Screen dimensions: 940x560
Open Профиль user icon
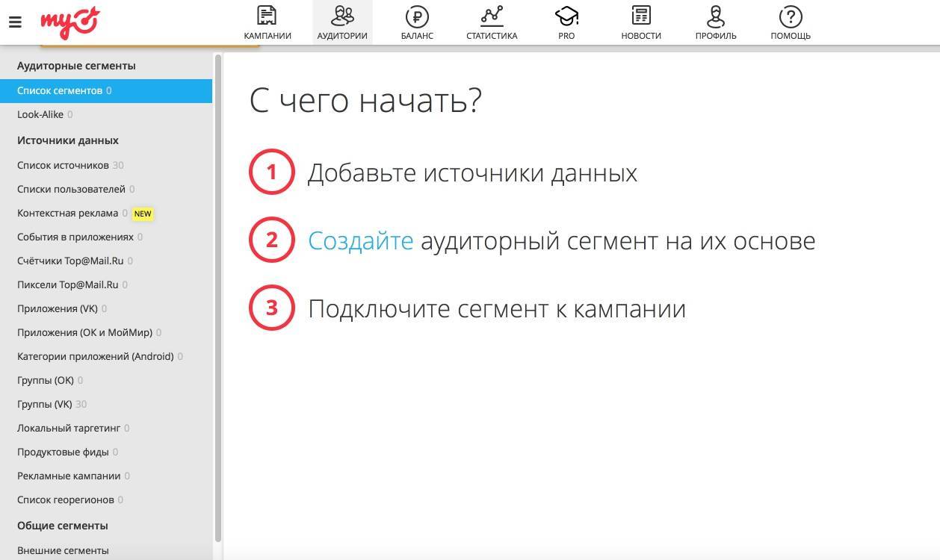click(716, 16)
